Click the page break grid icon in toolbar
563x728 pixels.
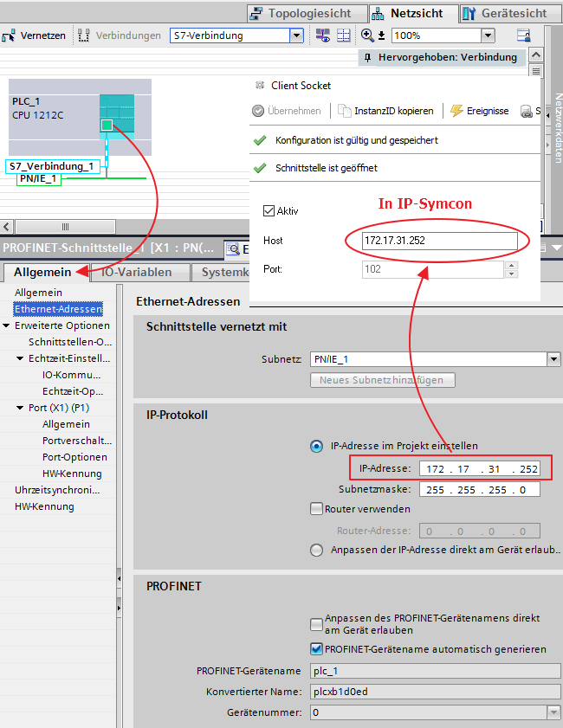coord(343,36)
